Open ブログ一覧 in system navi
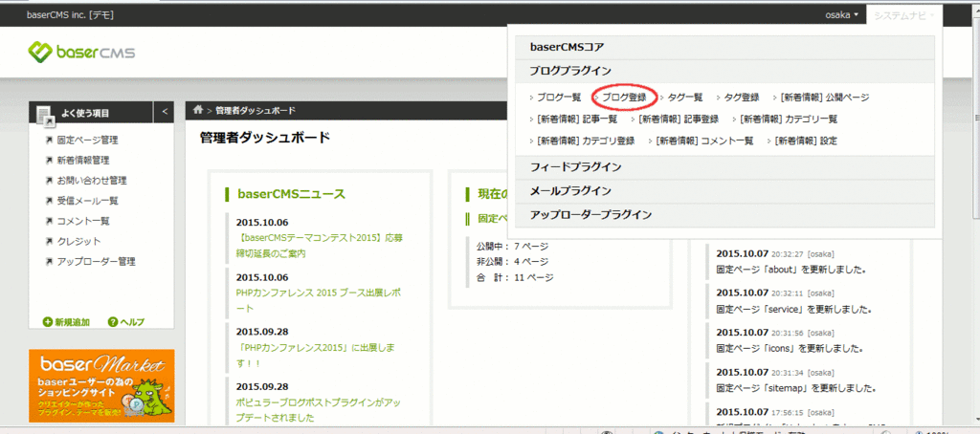The image size is (980, 434). (x=559, y=98)
